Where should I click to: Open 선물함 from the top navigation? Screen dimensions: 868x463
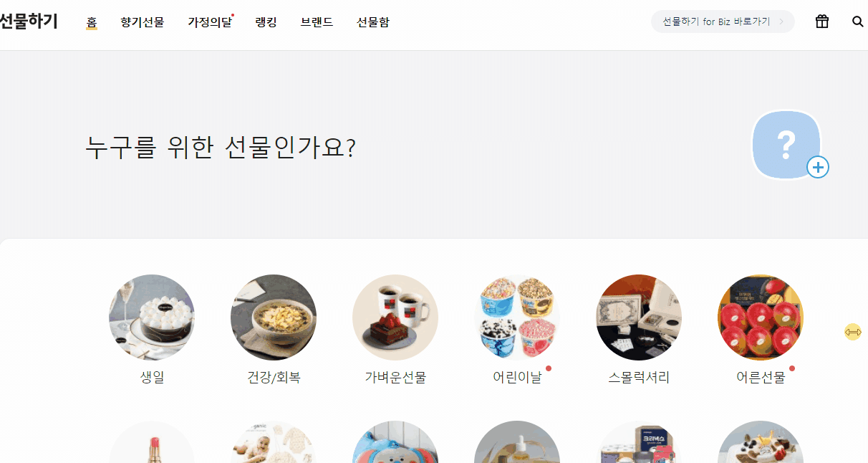(x=373, y=22)
